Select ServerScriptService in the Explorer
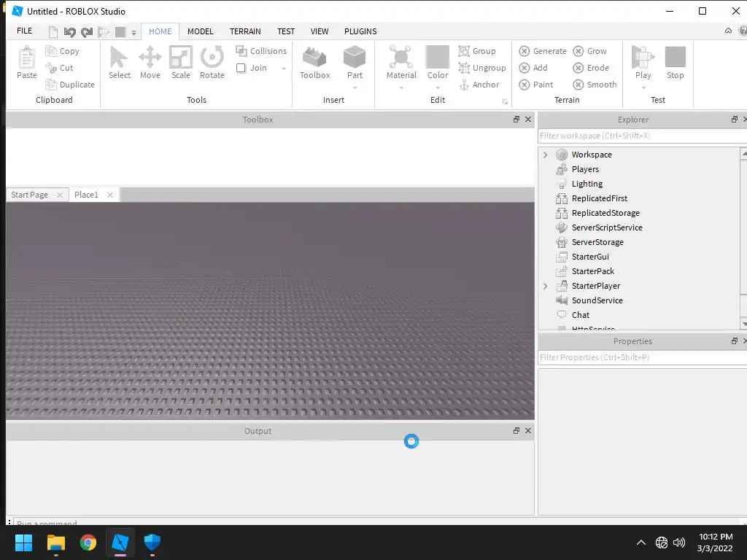The height and width of the screenshot is (560, 747). 607,227
